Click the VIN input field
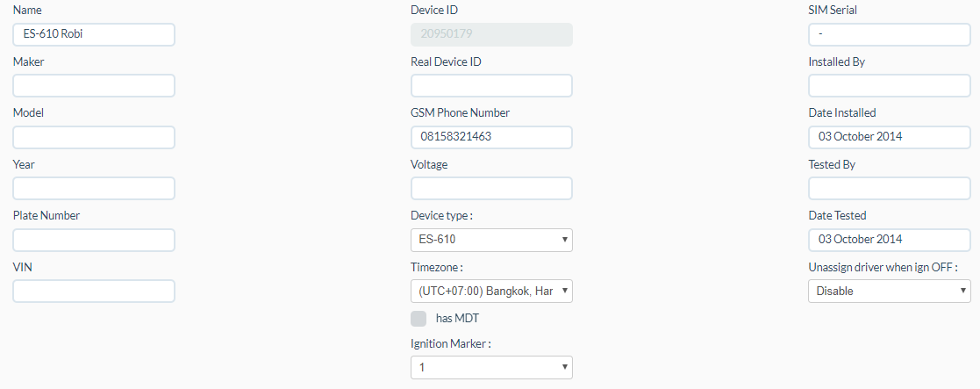 [x=94, y=291]
